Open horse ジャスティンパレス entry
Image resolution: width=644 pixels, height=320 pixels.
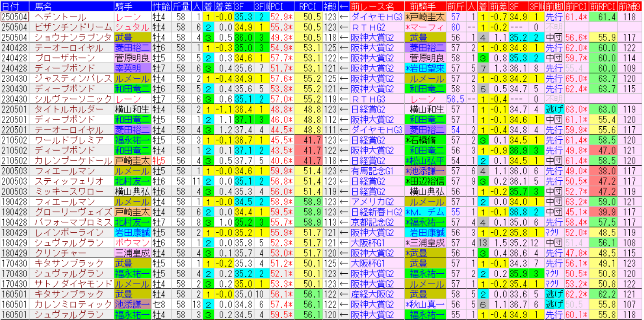[x=74, y=79]
